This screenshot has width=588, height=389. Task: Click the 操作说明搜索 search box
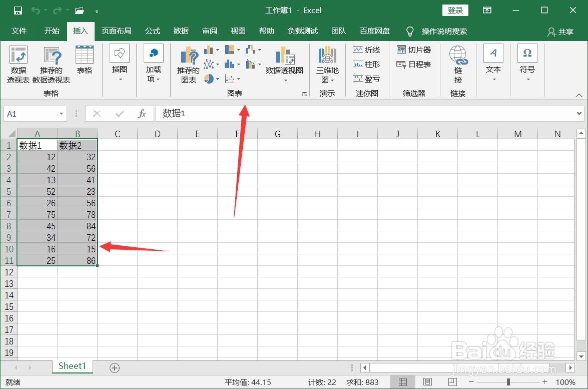[437, 31]
